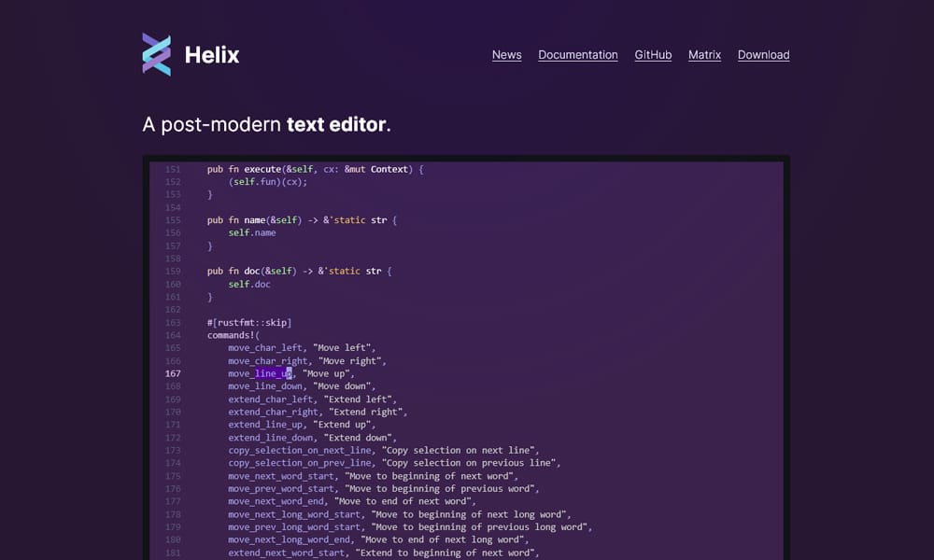Open the Matrix chat link
The image size is (934, 560).
click(x=704, y=55)
